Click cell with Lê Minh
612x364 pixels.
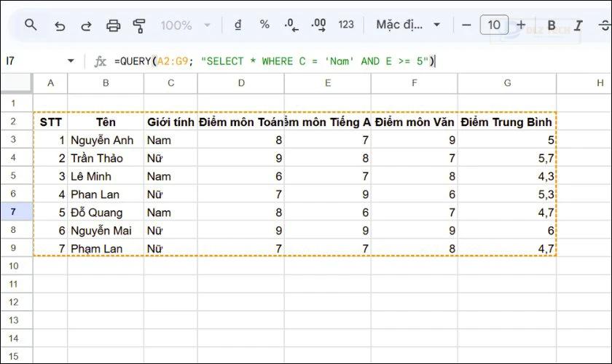click(106, 176)
